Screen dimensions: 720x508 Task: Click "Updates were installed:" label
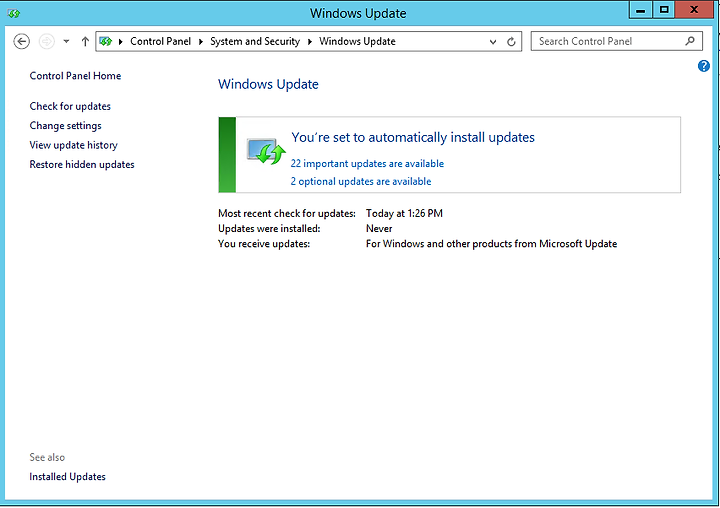[x=269, y=229]
